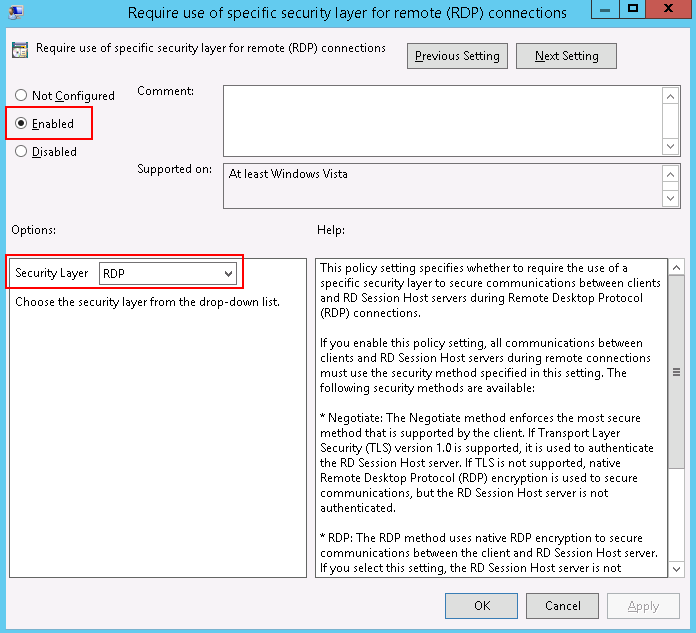
Task: Click the Apply button
Action: click(x=643, y=606)
